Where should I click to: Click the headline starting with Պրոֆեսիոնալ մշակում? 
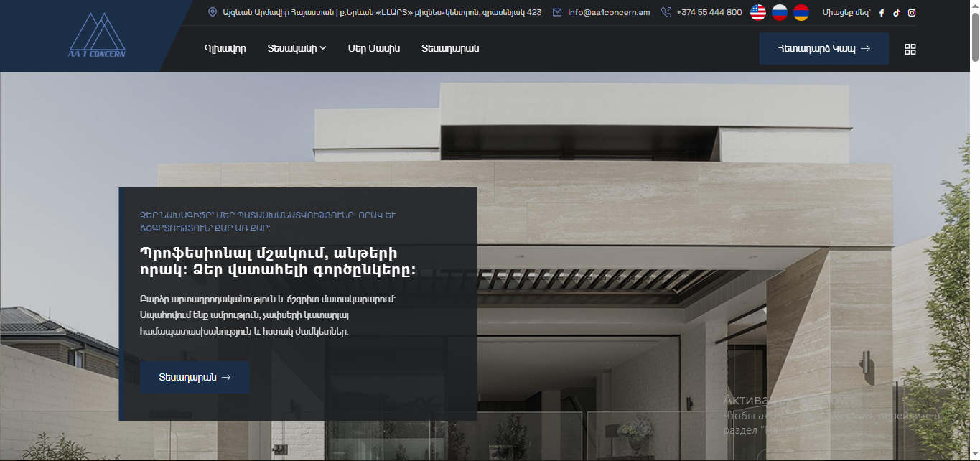click(279, 261)
